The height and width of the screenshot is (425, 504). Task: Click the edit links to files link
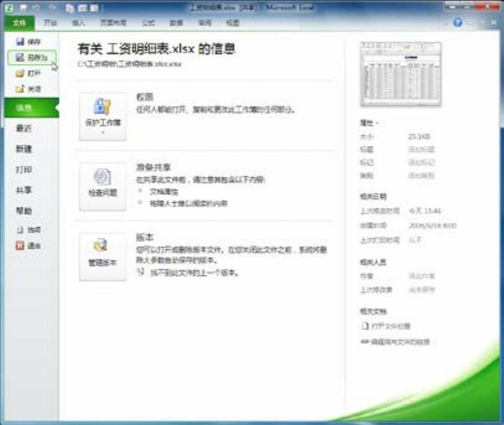tap(396, 342)
